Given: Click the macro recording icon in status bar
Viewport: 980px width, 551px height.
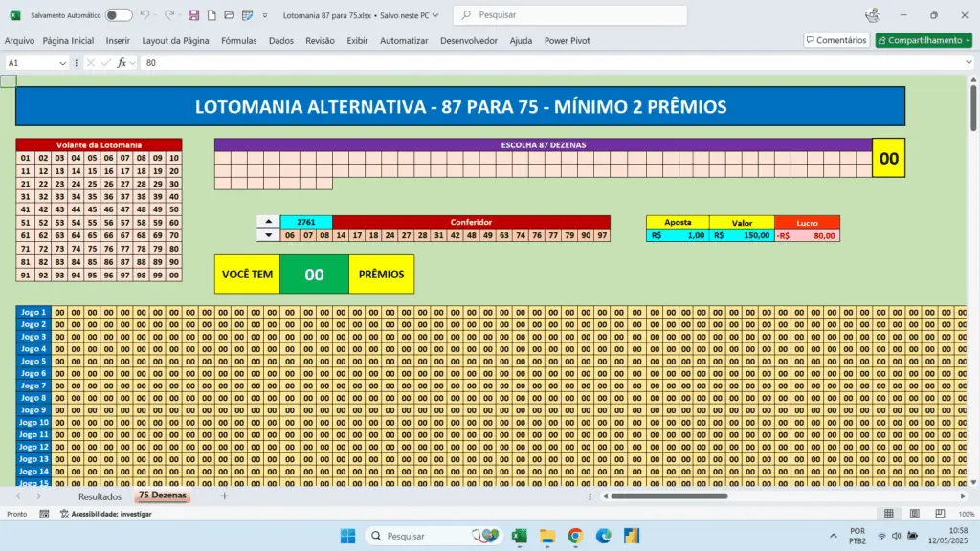Looking at the screenshot, I should click(x=44, y=514).
